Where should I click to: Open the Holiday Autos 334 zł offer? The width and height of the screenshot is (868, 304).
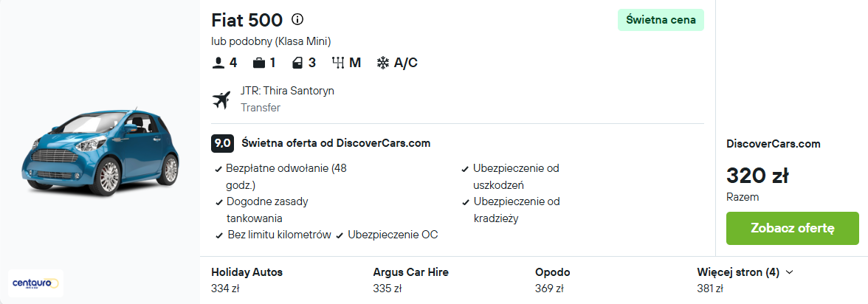click(x=247, y=280)
